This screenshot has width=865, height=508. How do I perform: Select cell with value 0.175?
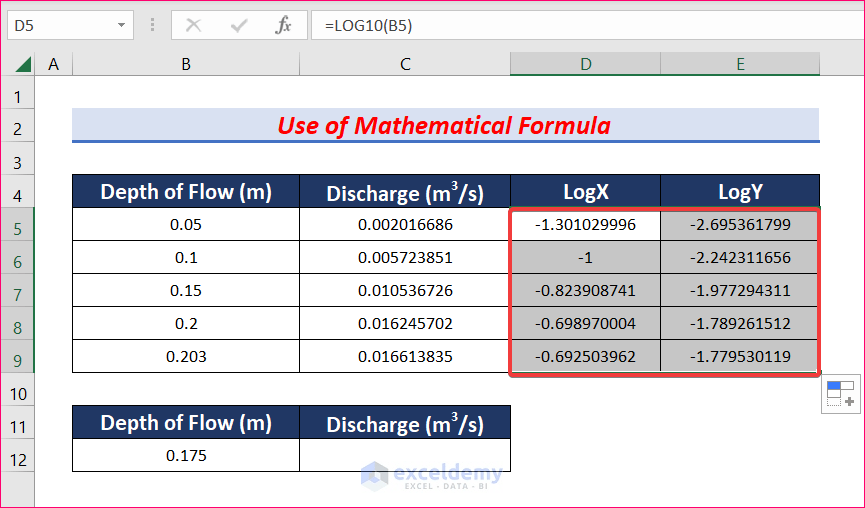pyautogui.click(x=186, y=456)
